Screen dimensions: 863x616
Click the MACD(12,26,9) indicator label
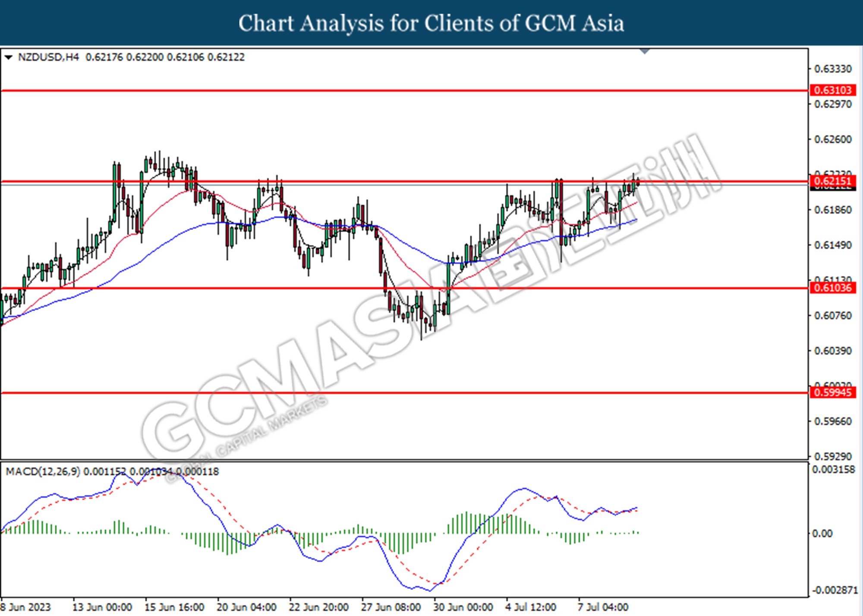click(x=43, y=471)
